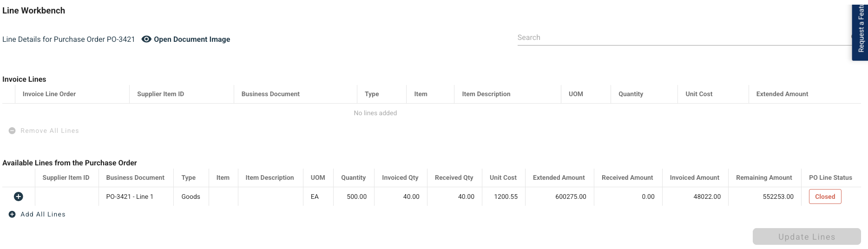Click the Closed PO line status badge

click(x=825, y=197)
